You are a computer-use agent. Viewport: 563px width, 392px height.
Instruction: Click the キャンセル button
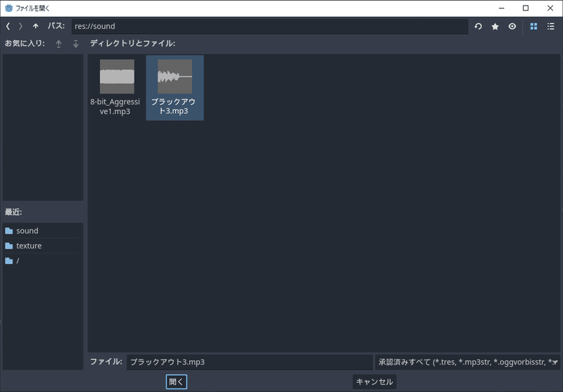tap(374, 381)
